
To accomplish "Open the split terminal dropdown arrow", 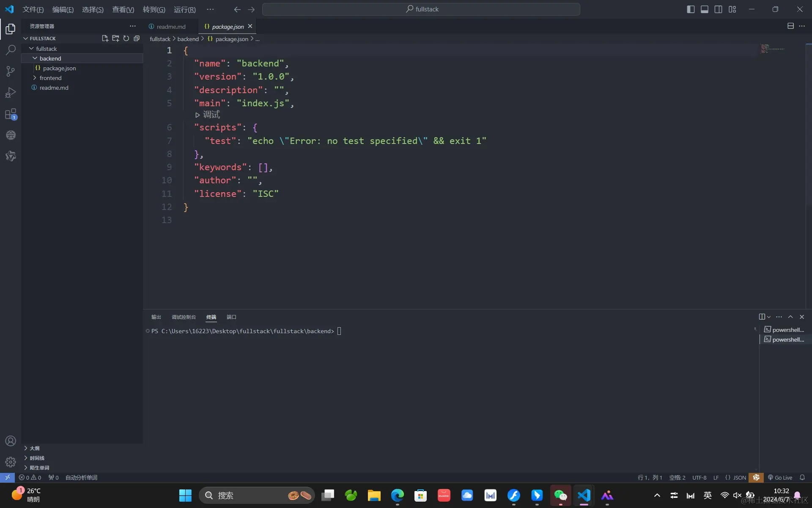I will pos(769,317).
